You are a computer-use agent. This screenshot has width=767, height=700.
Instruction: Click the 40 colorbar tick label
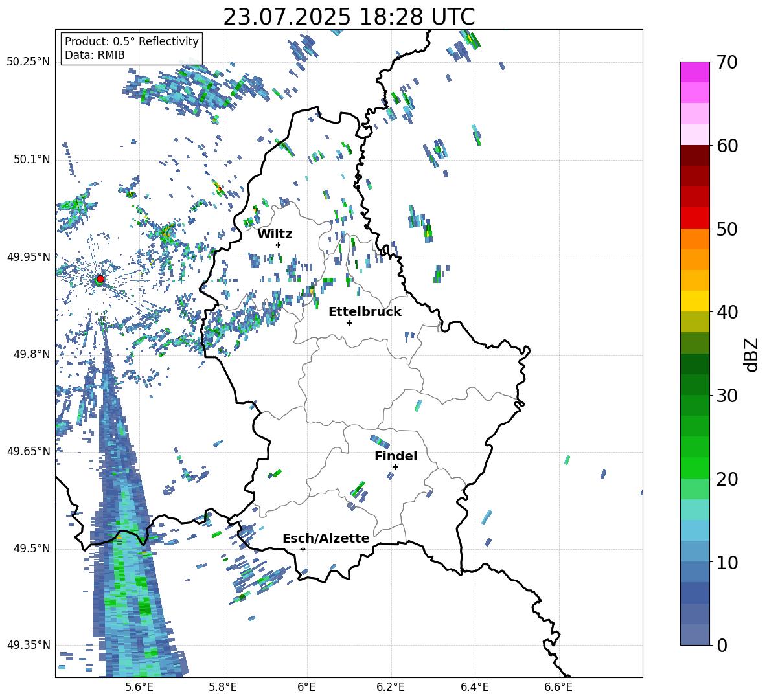coord(727,312)
